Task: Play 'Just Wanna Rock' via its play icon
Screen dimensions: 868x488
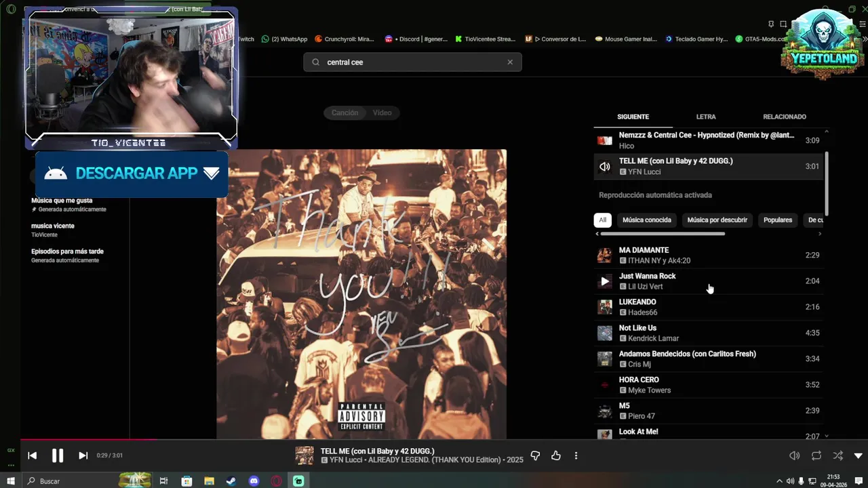Action: 605,281
